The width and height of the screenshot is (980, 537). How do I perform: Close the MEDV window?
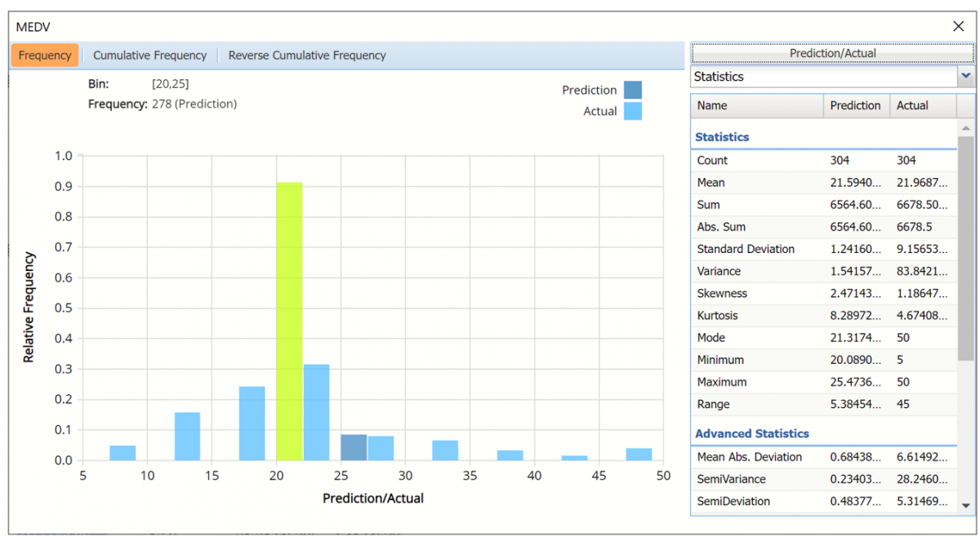click(959, 26)
